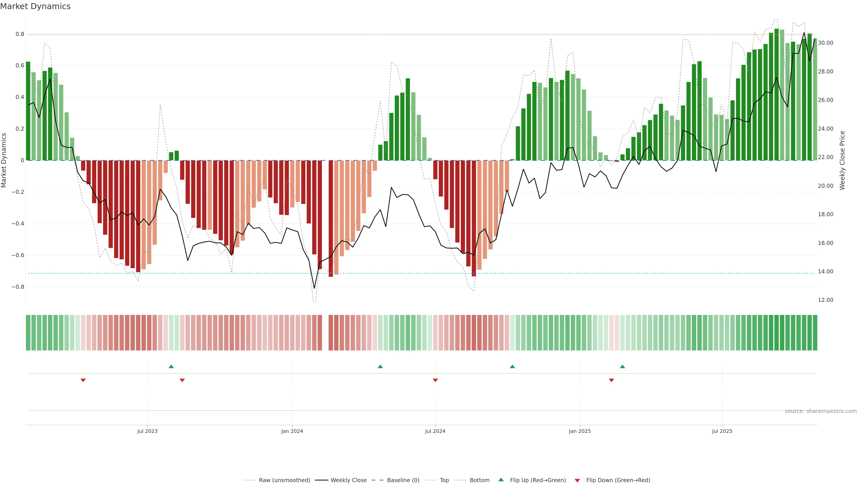The height and width of the screenshot is (488, 868).
Task: Click the Weekly Close Price axis title
Action: pos(842,160)
